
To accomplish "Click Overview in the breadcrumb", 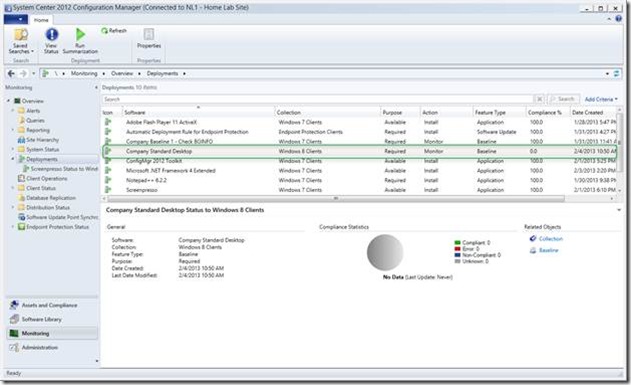I will pos(122,74).
